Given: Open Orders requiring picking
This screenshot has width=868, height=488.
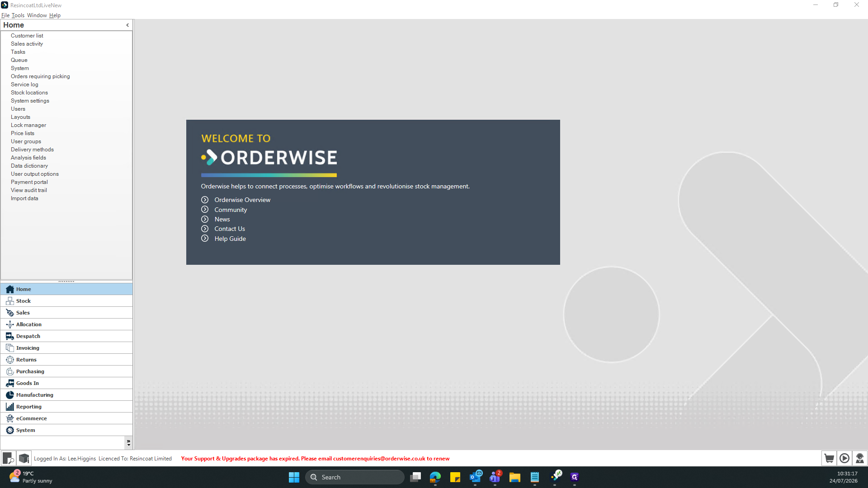Looking at the screenshot, I should tap(40, 76).
